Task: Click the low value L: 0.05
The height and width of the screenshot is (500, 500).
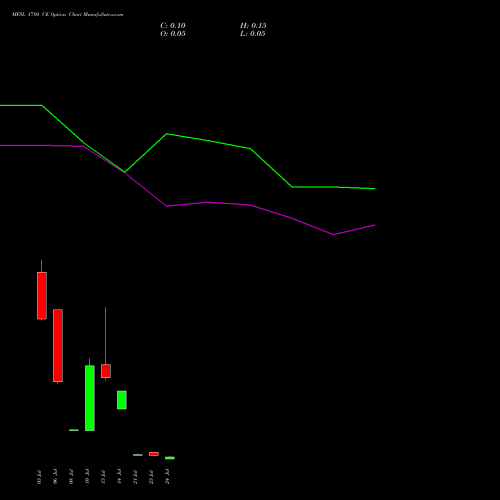Action: point(253,34)
